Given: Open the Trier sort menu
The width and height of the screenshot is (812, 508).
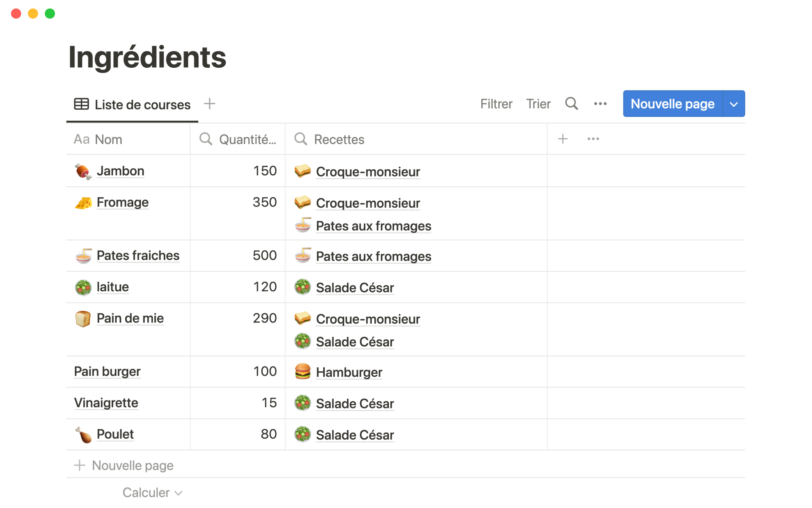Looking at the screenshot, I should click(x=538, y=104).
